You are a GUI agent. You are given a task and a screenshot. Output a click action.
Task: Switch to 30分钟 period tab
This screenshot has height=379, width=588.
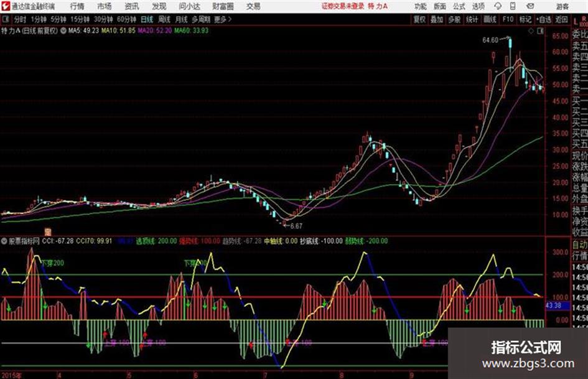click(103, 19)
